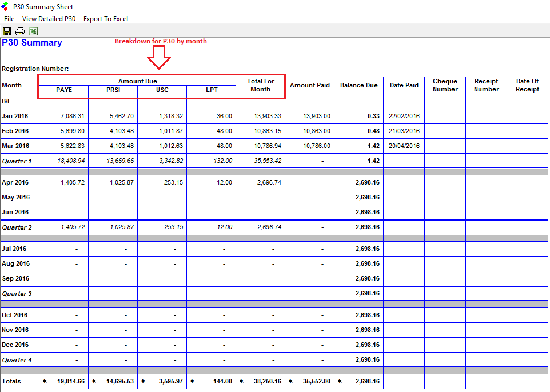Open the View Detailed P30 menu
The image size is (550, 392).
pos(49,19)
